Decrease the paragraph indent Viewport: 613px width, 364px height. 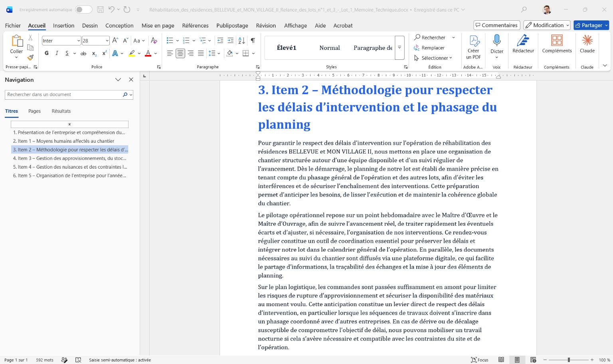click(x=220, y=40)
